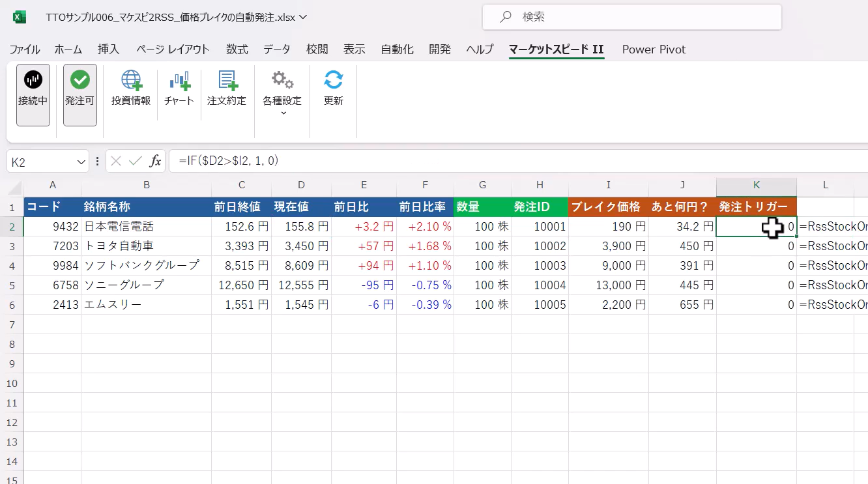Viewport: 868px width, 484px height.
Task: Click the +2.10 % cell
Action: [425, 227]
